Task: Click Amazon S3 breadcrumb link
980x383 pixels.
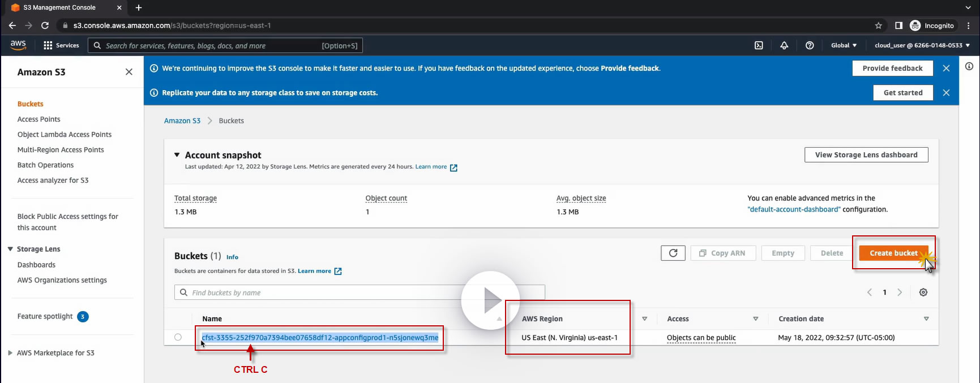Action: click(182, 121)
